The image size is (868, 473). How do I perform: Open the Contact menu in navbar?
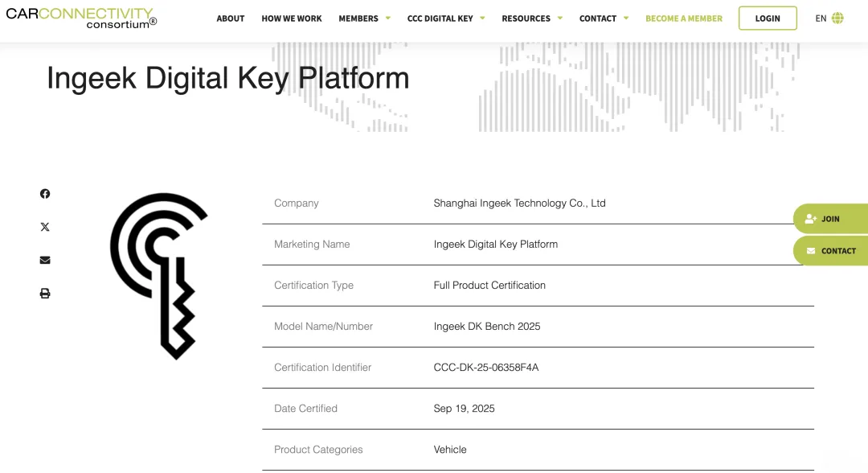point(604,19)
